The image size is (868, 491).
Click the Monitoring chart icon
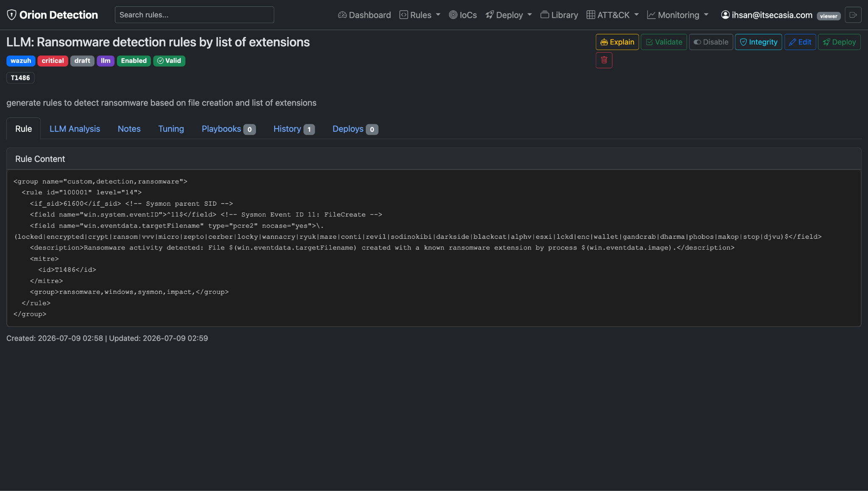651,15
